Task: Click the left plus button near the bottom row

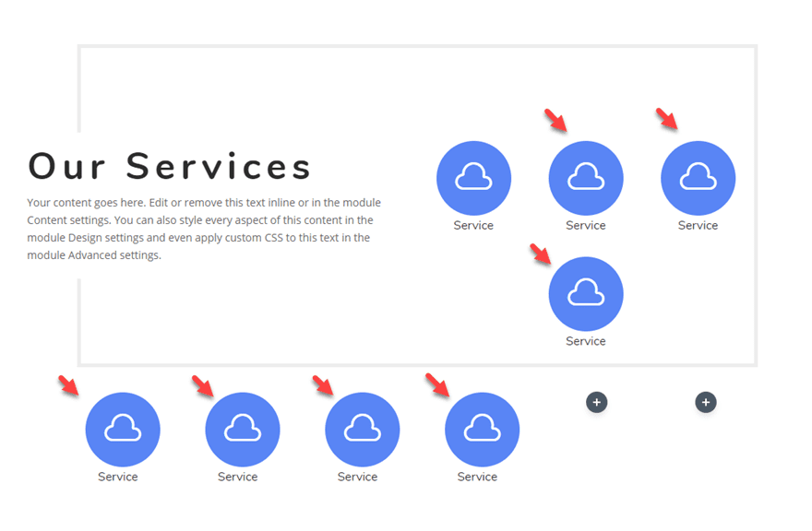Action: 597,402
